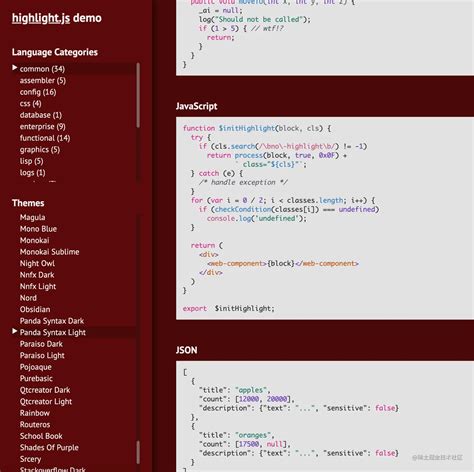Click the 'if (1 > 5)' code line
The width and height of the screenshot is (474, 472).
[x=241, y=28]
